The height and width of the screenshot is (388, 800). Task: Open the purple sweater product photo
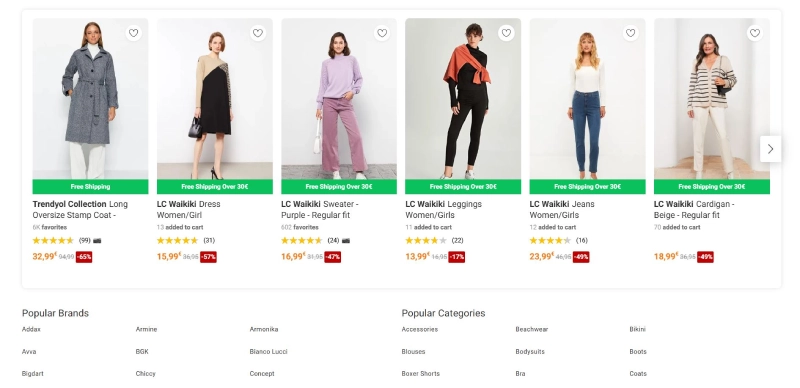point(339,99)
